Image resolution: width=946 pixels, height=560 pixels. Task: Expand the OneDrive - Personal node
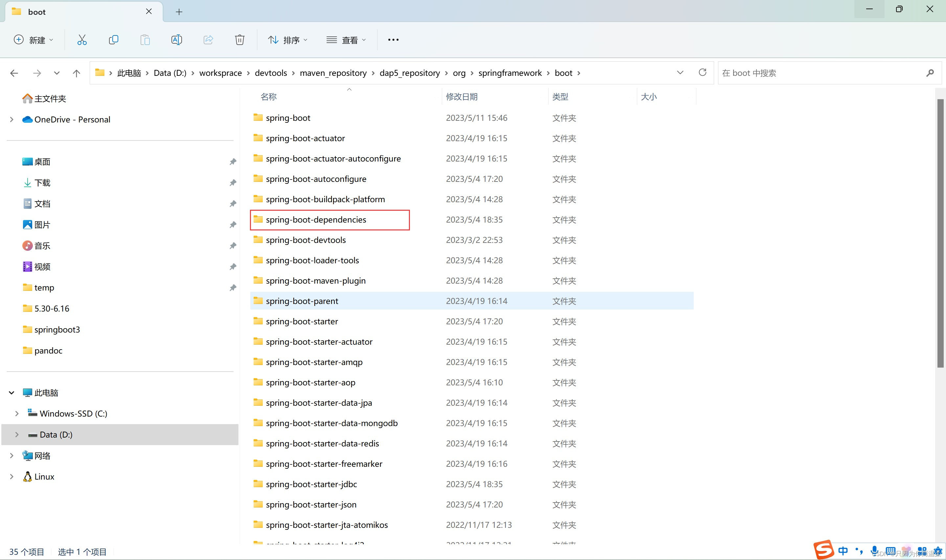coord(11,119)
